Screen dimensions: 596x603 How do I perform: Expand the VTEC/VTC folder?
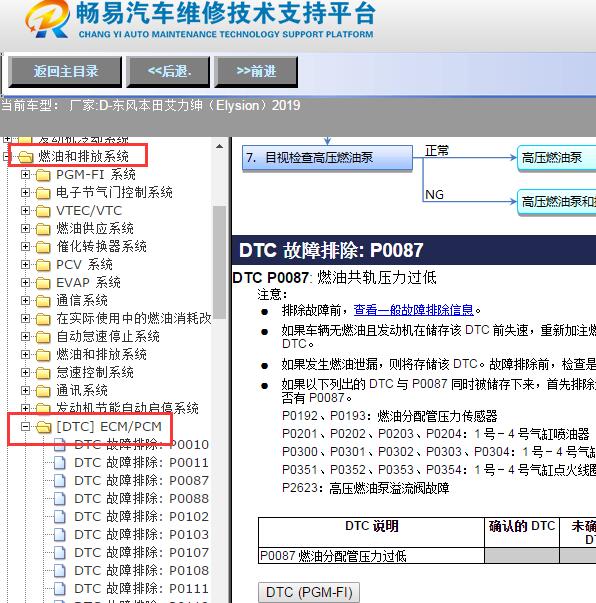(x=25, y=210)
